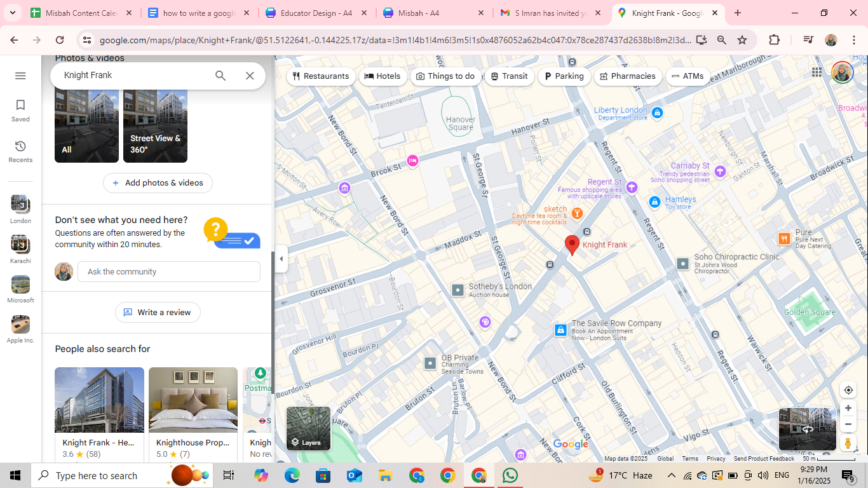Select the Restaurants filter chip
868x488 pixels.
tap(321, 76)
